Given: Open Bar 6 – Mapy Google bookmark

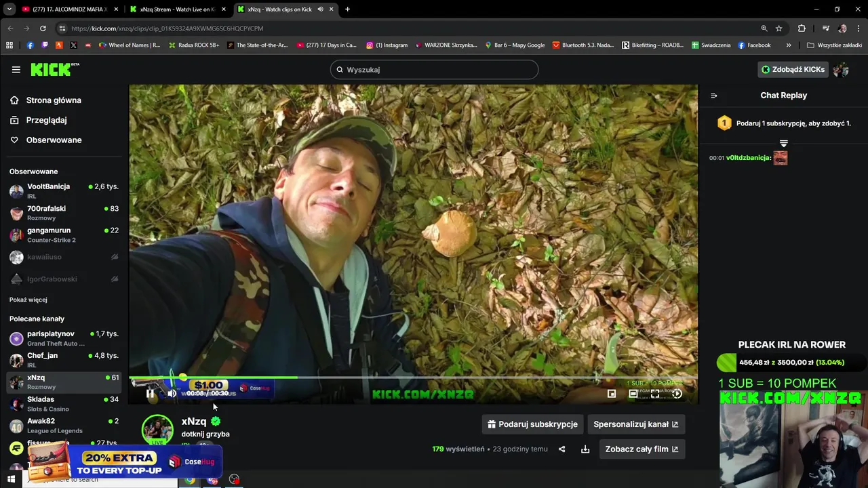Looking at the screenshot, I should (515, 45).
